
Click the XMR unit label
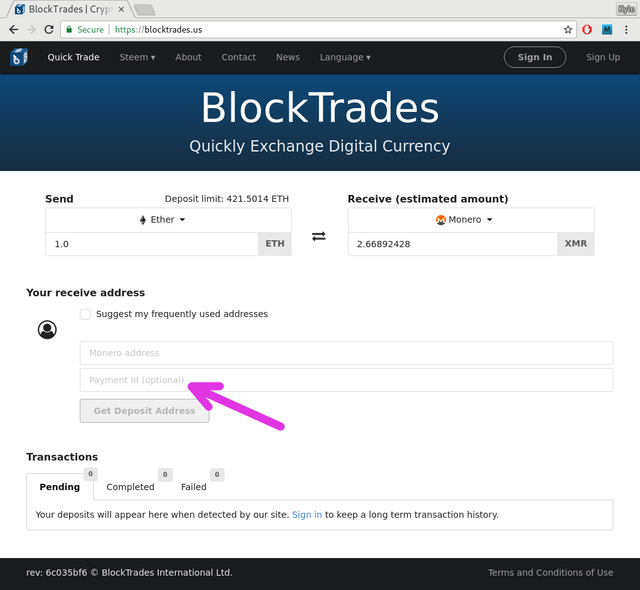click(576, 244)
